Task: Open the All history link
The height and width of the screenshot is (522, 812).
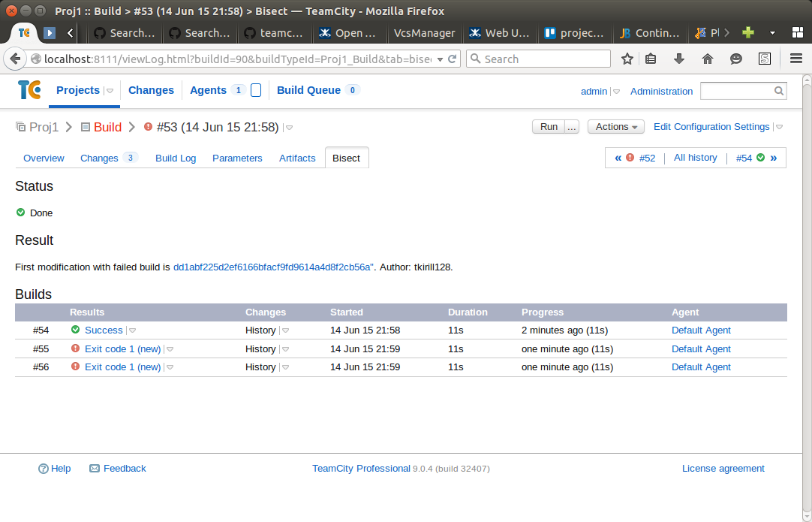Action: (x=696, y=158)
